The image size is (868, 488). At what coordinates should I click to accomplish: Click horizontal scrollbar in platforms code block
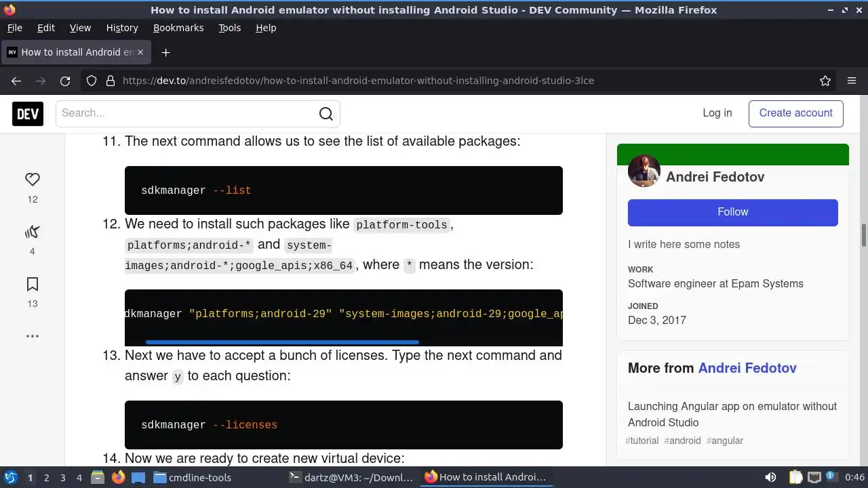pyautogui.click(x=282, y=342)
